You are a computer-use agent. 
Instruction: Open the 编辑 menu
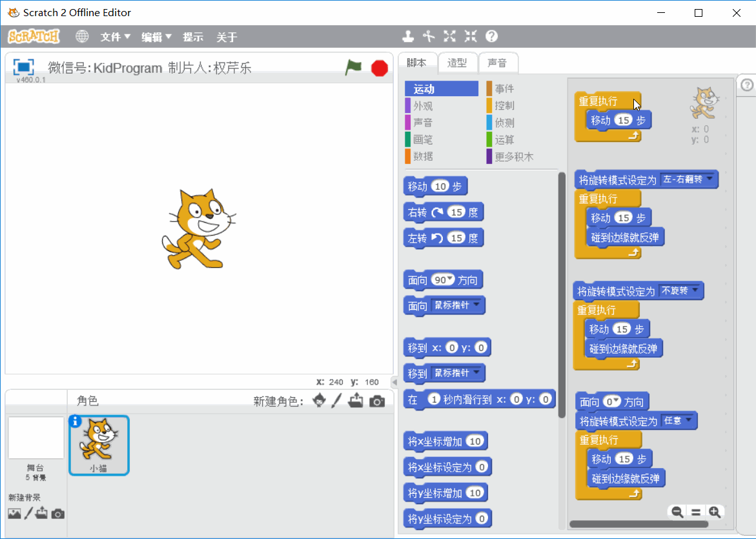[x=156, y=37]
